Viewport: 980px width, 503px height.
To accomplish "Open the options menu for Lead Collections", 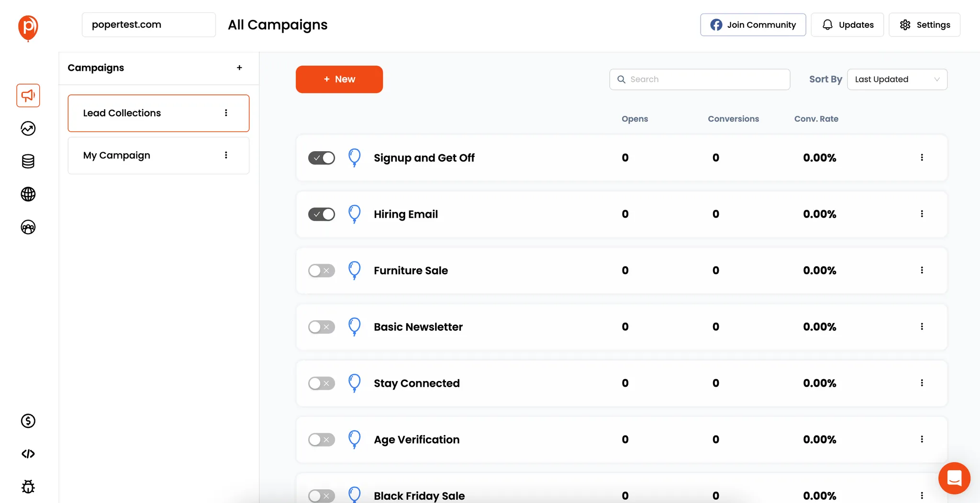I will tap(226, 113).
